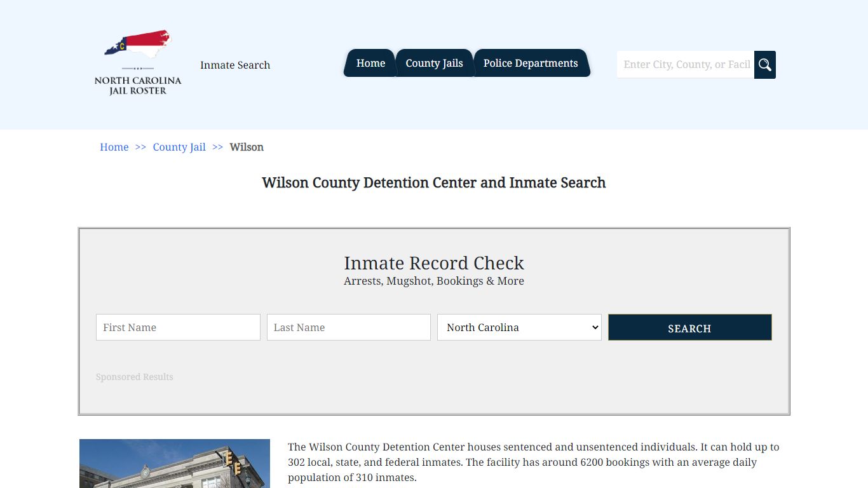The width and height of the screenshot is (868, 488).
Task: Click the County Jail breadcrumb link
Action: coord(179,147)
